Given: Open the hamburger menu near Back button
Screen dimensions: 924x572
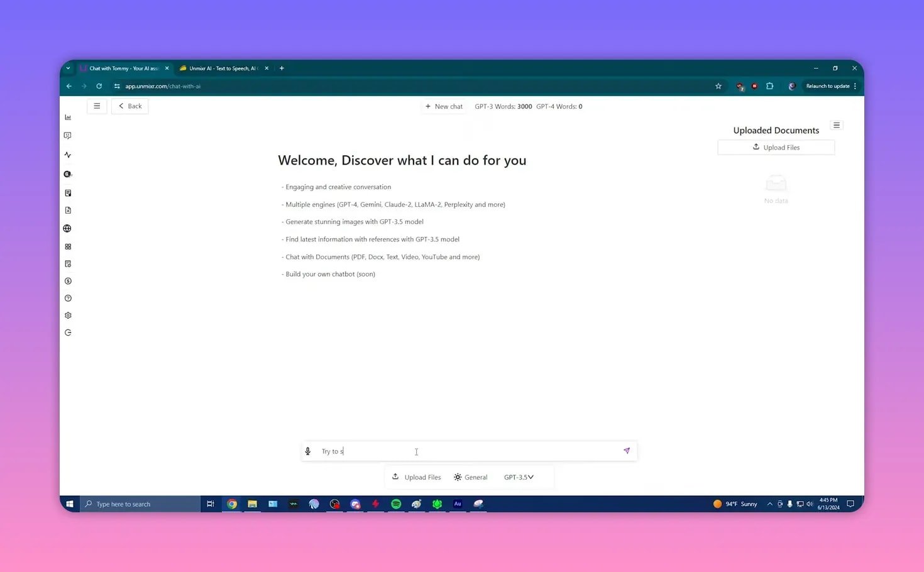Looking at the screenshot, I should [97, 106].
